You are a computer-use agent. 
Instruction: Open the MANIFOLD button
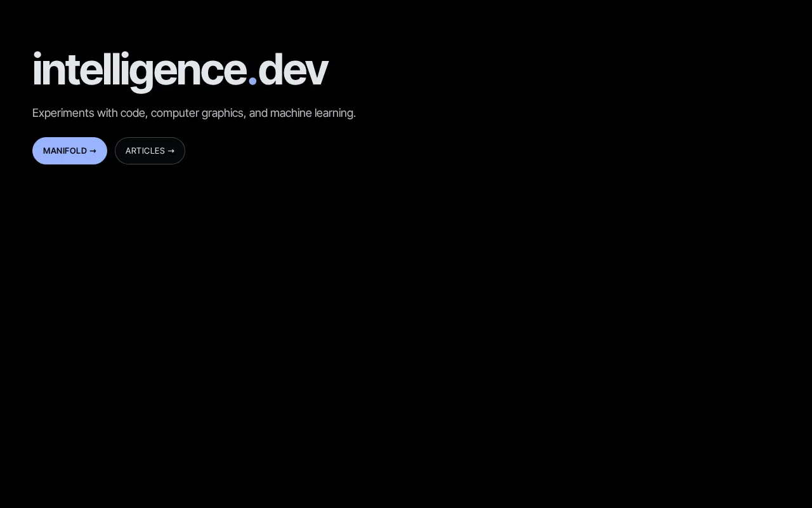click(x=70, y=151)
